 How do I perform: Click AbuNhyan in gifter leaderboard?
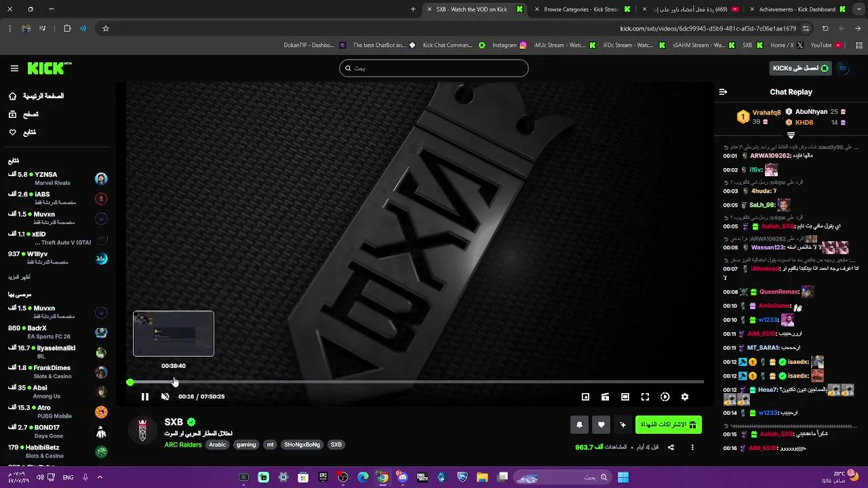click(811, 112)
